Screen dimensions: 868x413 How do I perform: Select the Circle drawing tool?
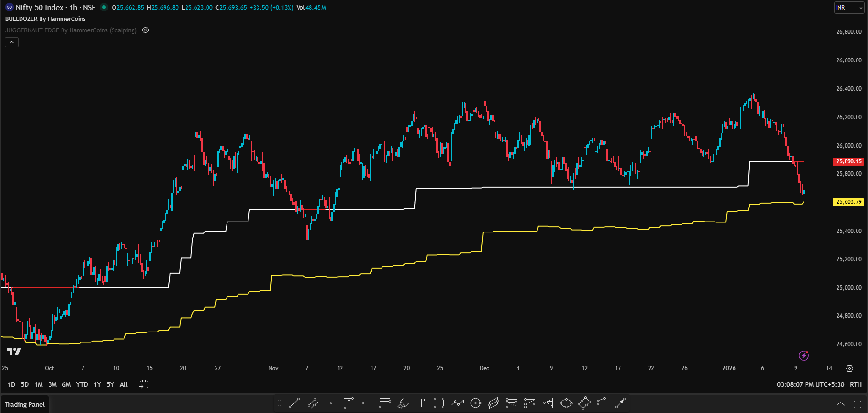[475, 403]
